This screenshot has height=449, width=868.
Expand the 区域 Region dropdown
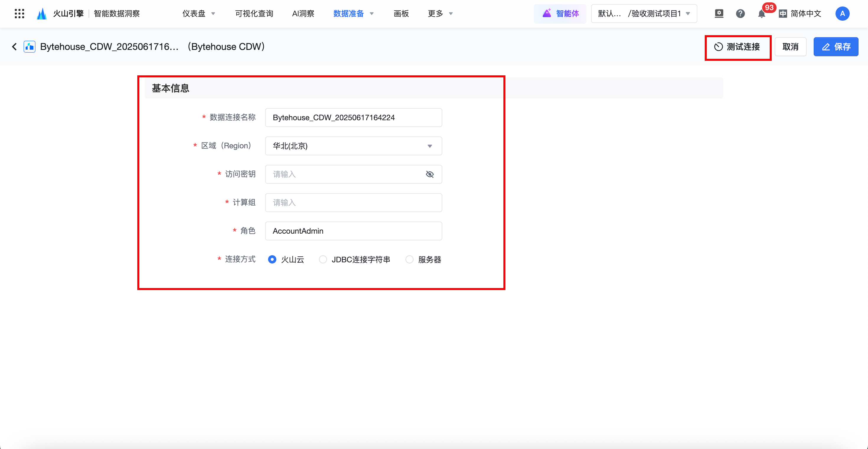point(353,146)
